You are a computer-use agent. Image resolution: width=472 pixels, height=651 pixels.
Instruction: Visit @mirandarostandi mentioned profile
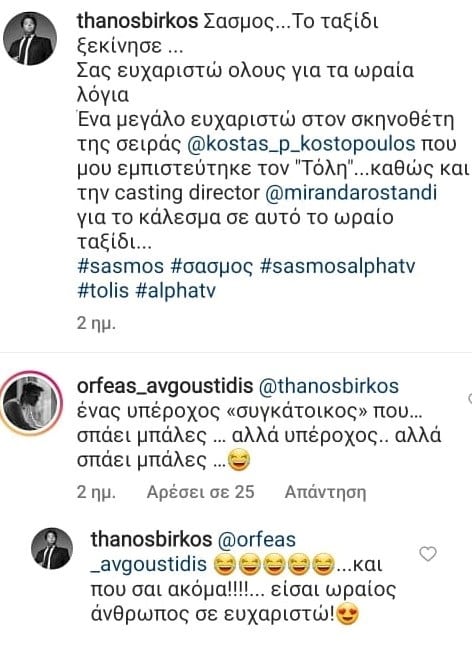[351, 193]
